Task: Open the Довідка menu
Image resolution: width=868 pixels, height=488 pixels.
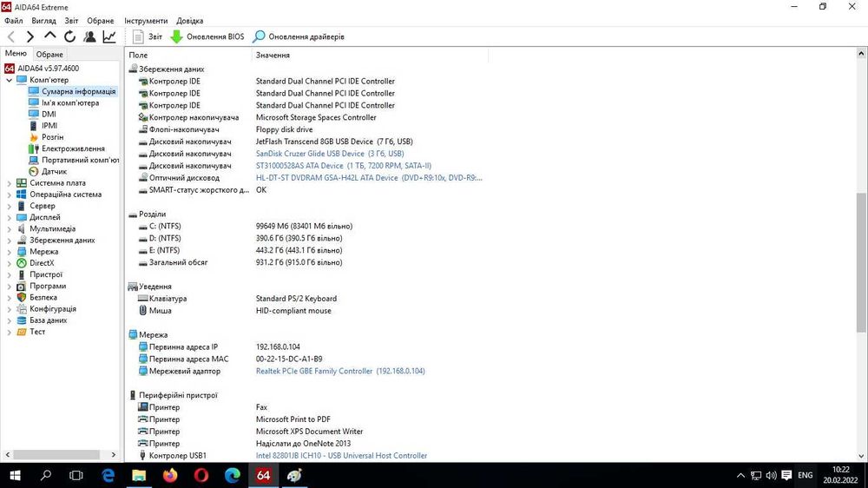Action: (190, 21)
